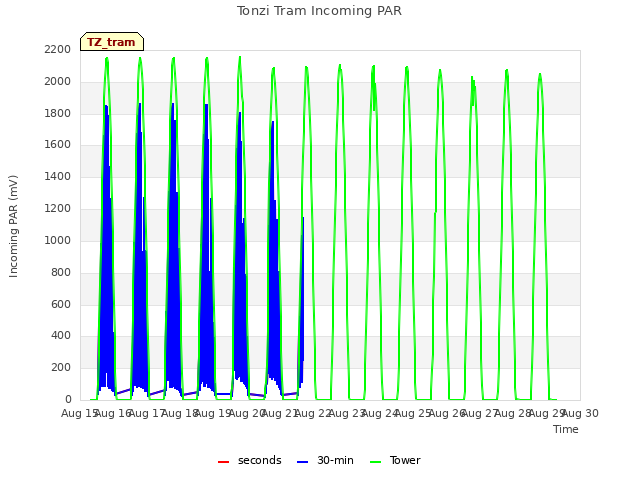Click the 200 y-axis tick label

(61, 367)
